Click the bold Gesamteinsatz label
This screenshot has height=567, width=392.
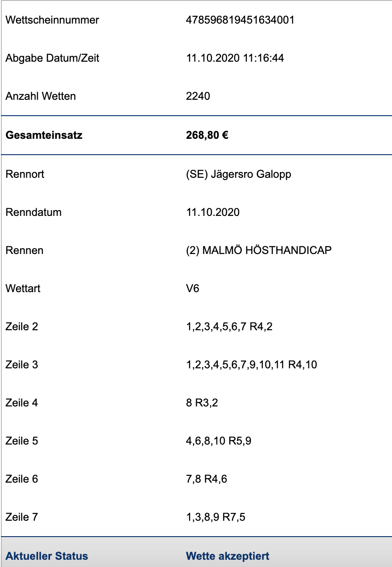44,135
